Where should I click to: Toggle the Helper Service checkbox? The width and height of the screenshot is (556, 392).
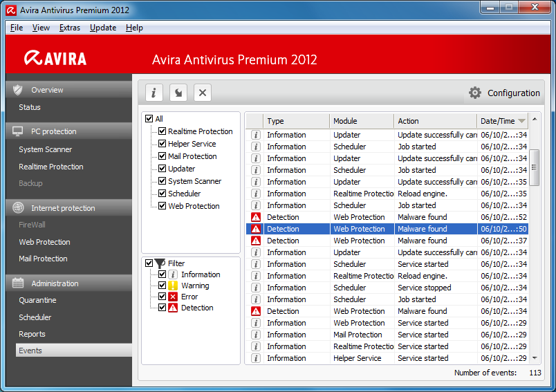pos(162,144)
